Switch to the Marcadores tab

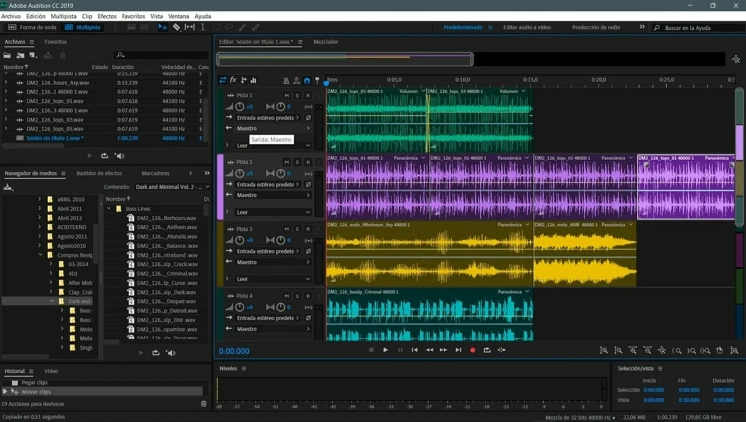[155, 173]
